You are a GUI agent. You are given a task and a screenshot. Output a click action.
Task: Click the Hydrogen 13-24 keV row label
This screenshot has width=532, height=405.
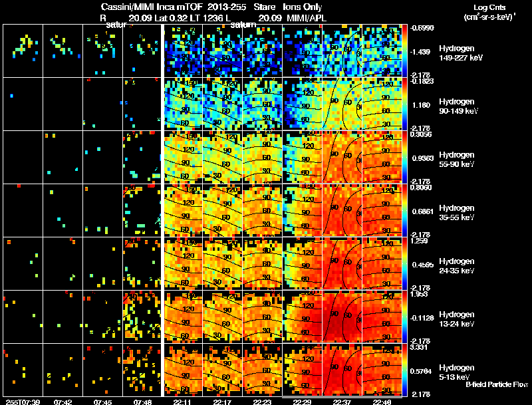tap(457, 319)
